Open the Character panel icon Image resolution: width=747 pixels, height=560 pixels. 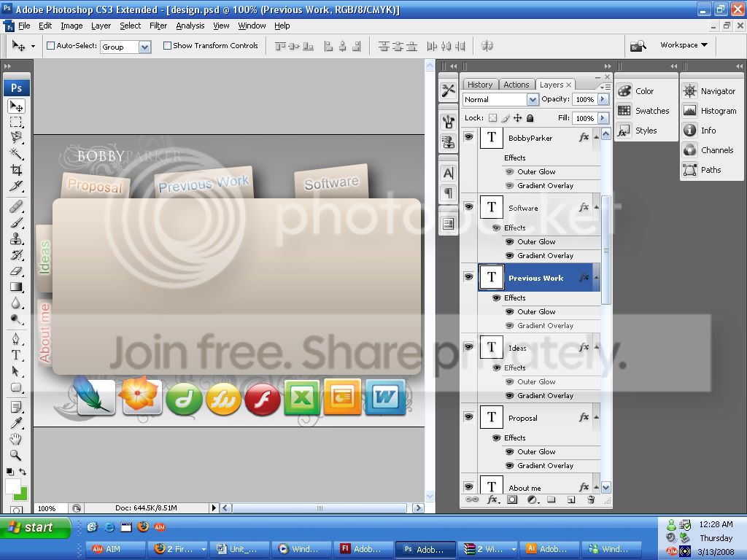pyautogui.click(x=449, y=174)
